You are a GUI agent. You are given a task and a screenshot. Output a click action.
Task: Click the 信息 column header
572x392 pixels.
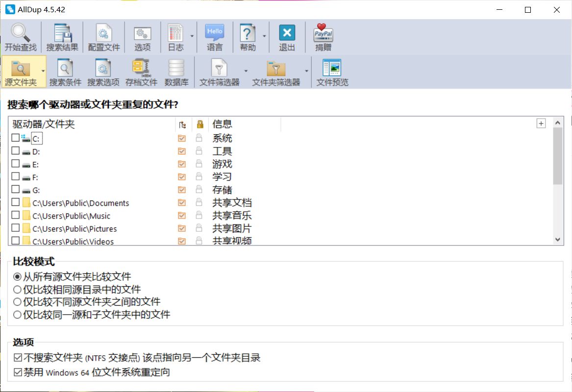tap(244, 124)
